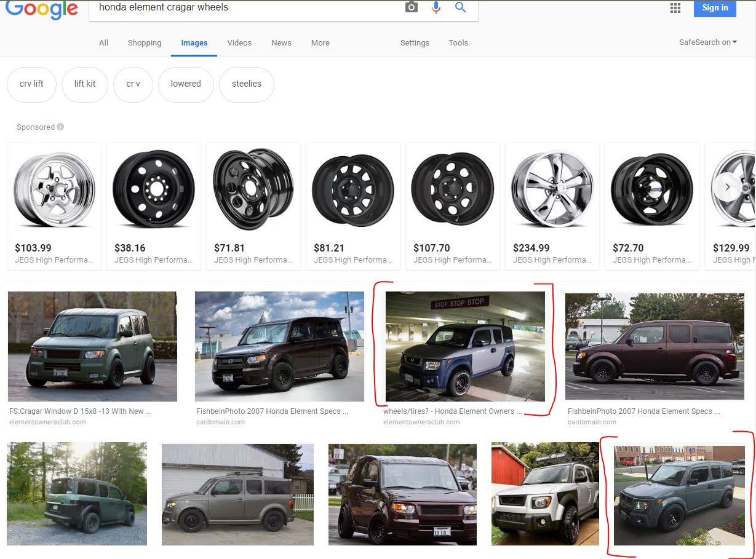Open the tan Element by garage image

tap(237, 494)
